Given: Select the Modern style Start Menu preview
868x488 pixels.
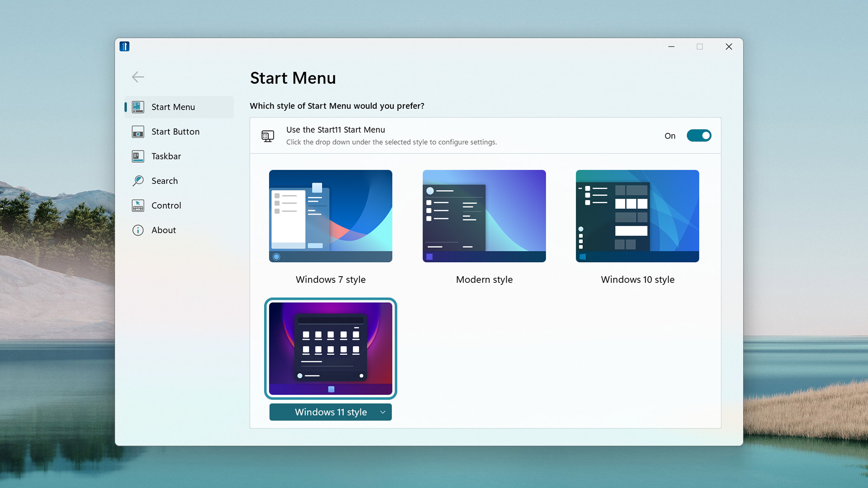Looking at the screenshot, I should (x=484, y=216).
